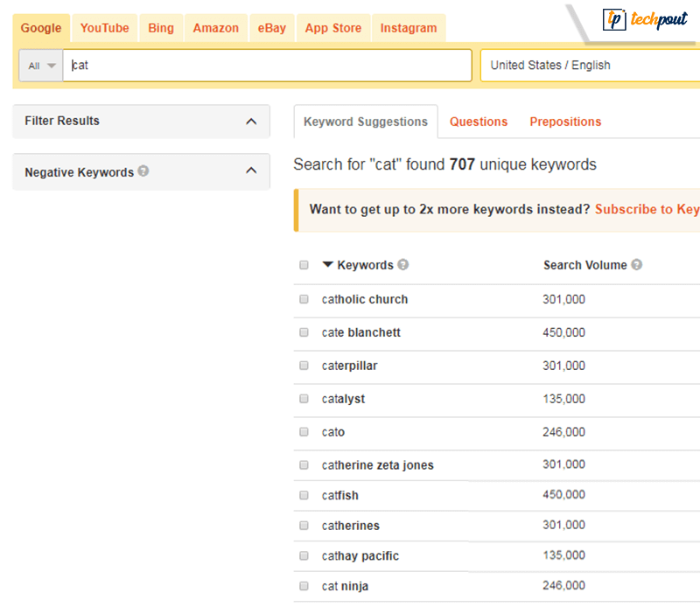Click the keyword cate blanchett
This screenshot has height=607, width=700.
click(361, 332)
